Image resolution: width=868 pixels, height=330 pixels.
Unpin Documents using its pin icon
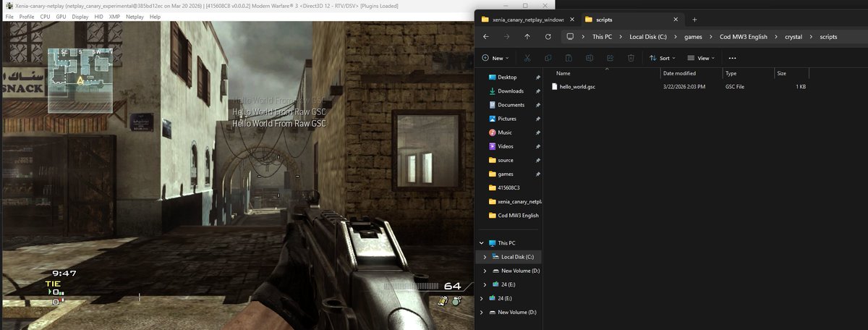537,105
